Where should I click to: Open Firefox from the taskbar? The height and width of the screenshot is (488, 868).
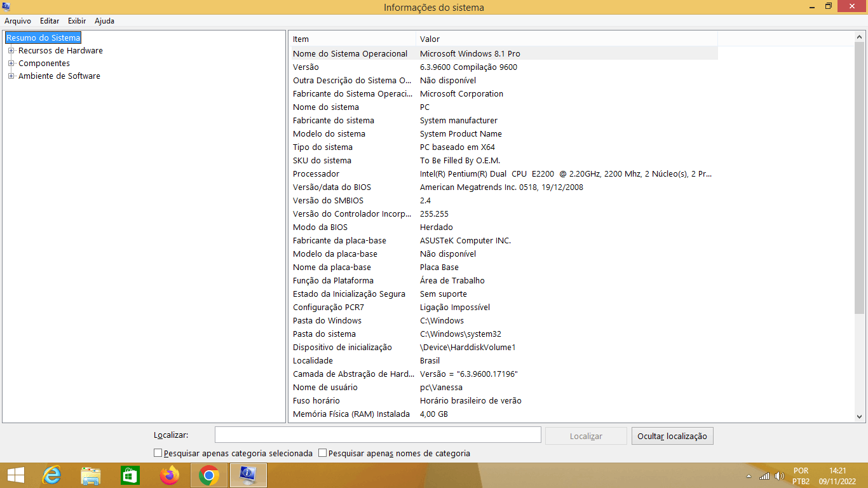(x=169, y=475)
